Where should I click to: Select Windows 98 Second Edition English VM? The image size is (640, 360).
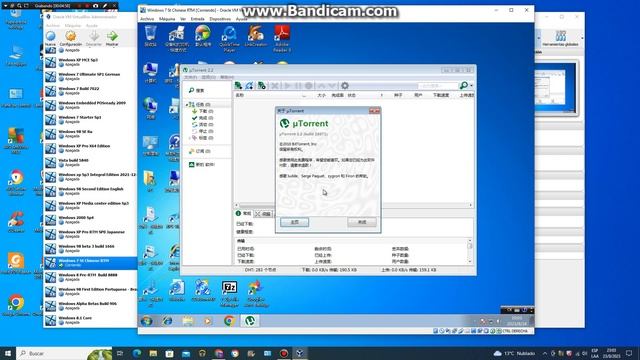tap(90, 191)
